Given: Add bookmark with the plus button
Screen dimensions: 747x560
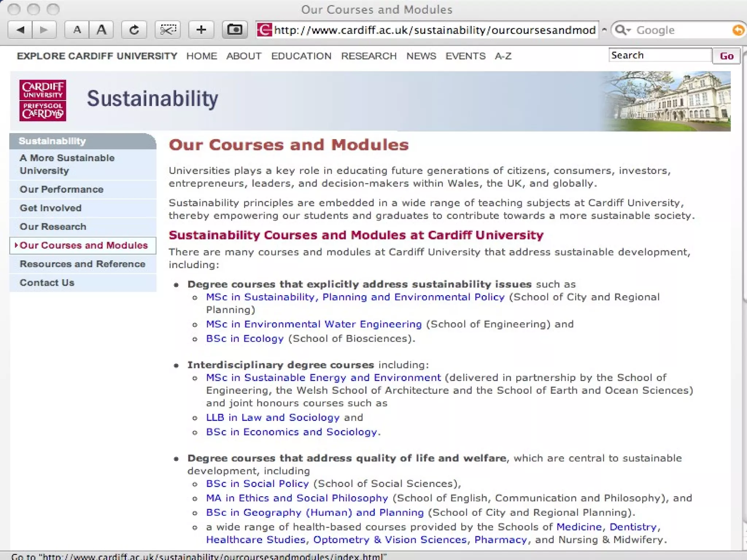Looking at the screenshot, I should 201,30.
